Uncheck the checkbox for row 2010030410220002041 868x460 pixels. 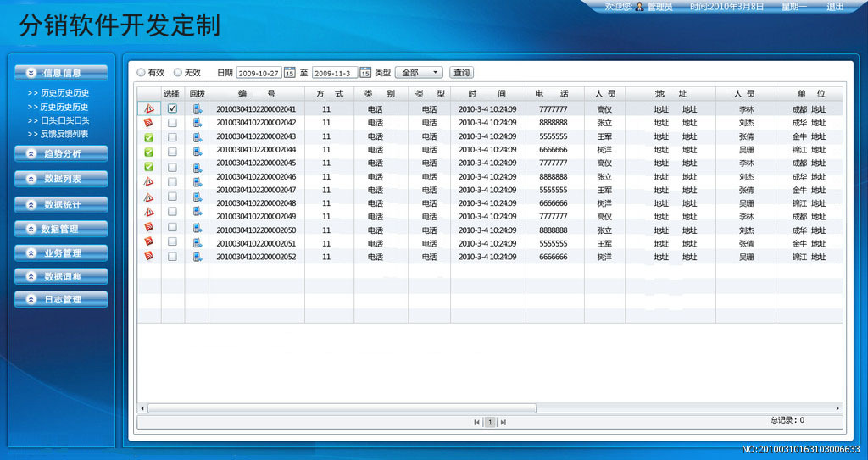[x=172, y=108]
